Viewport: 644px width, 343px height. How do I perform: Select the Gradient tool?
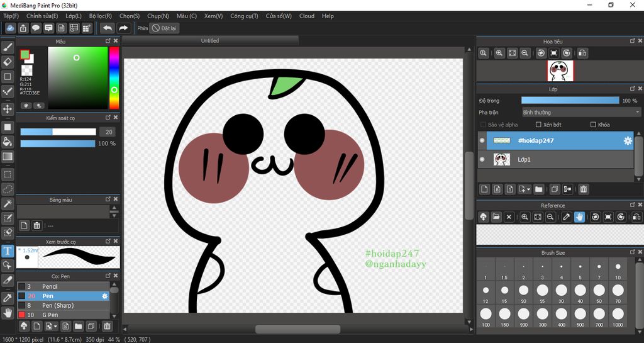(8, 156)
